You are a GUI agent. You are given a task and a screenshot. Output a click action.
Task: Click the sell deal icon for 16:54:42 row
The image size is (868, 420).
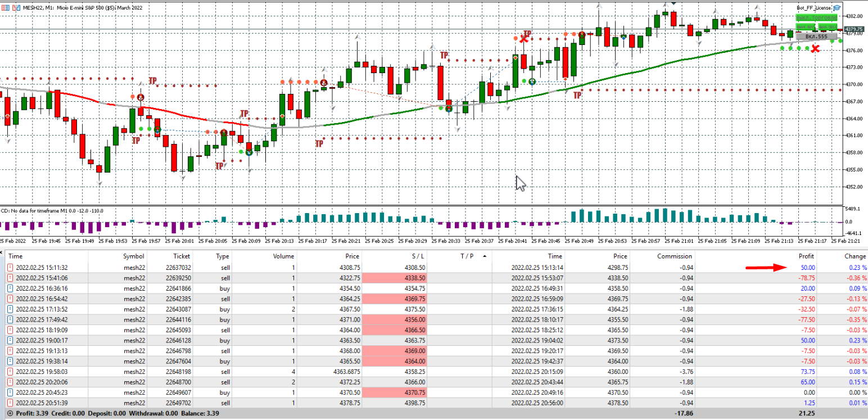11,299
